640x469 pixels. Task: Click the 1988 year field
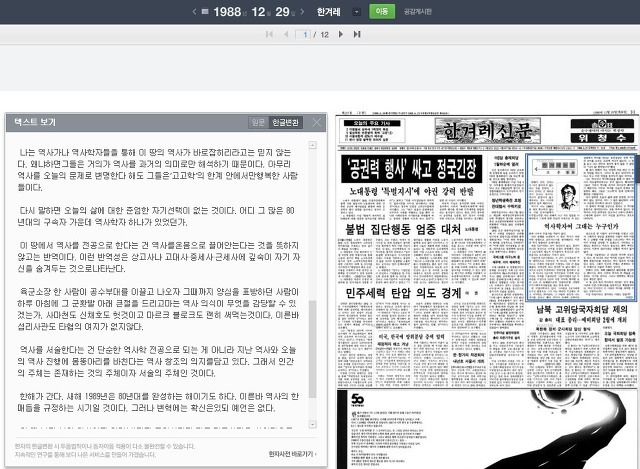pos(227,11)
